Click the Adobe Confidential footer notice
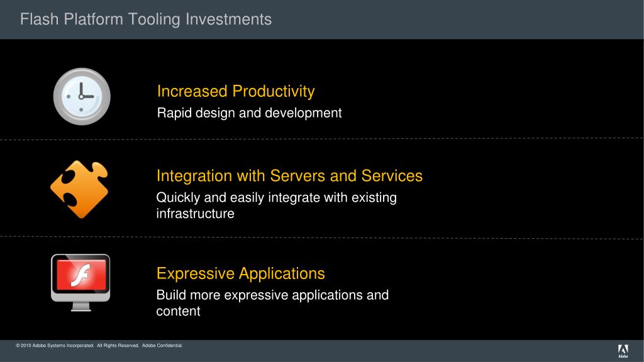Image resolution: width=644 pixels, height=362 pixels. [162, 346]
